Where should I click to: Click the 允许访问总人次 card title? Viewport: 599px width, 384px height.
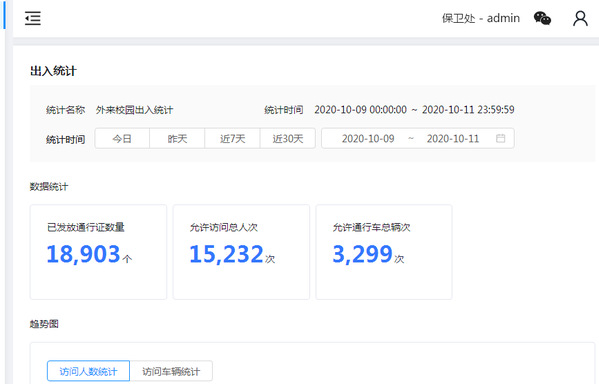point(223,227)
